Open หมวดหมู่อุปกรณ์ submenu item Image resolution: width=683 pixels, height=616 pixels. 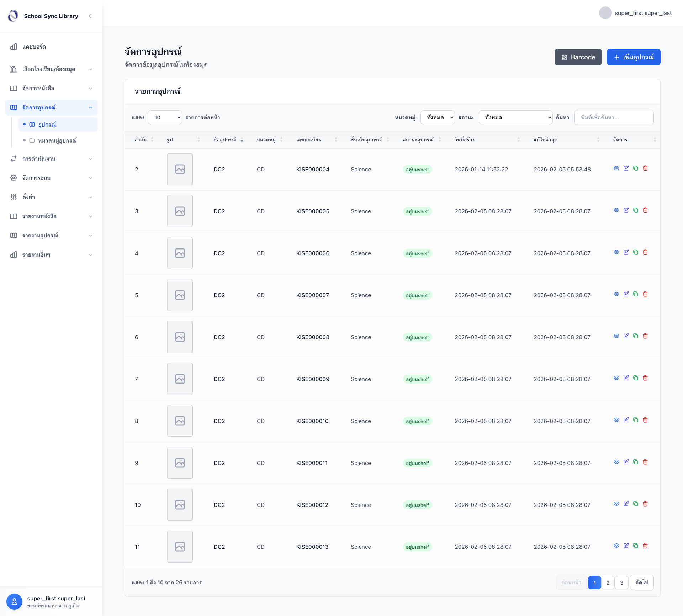pyautogui.click(x=57, y=140)
